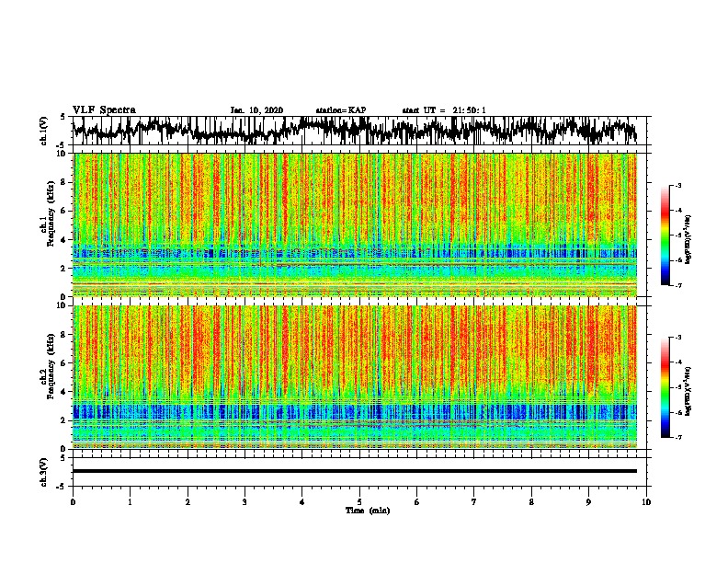The height and width of the screenshot is (563, 728).
Task: Click the log(PSD) label beside ch.1 color bar
Action: (688, 240)
